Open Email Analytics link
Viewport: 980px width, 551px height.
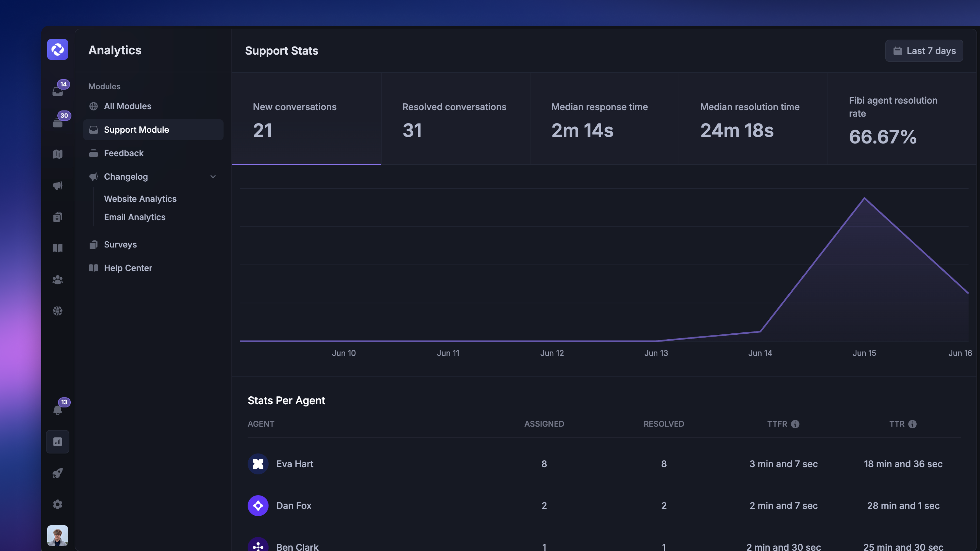pyautogui.click(x=135, y=217)
